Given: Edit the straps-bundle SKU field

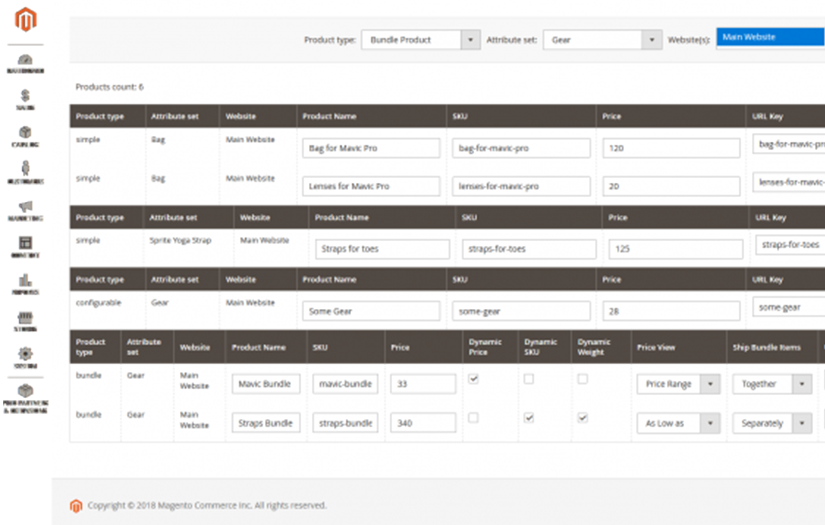Looking at the screenshot, I should pos(345,423).
